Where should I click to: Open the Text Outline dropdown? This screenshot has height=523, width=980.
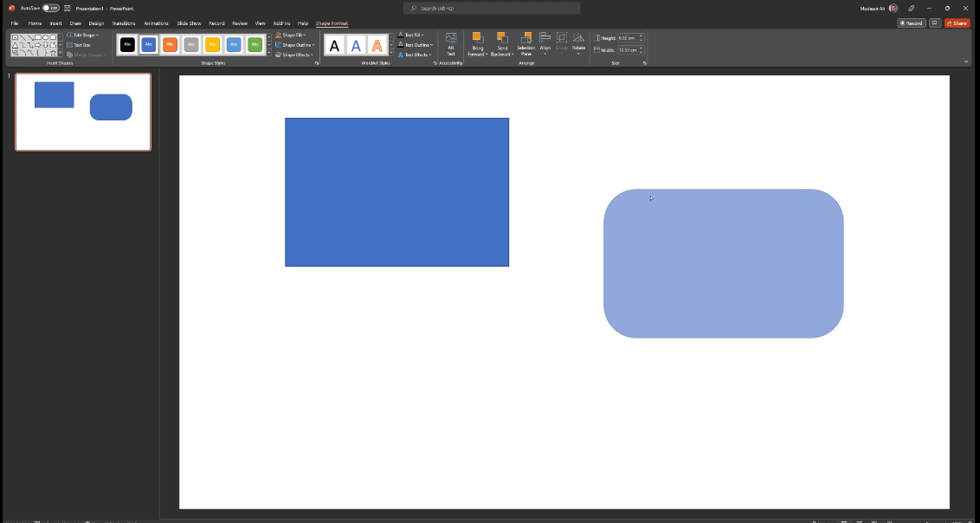point(415,45)
